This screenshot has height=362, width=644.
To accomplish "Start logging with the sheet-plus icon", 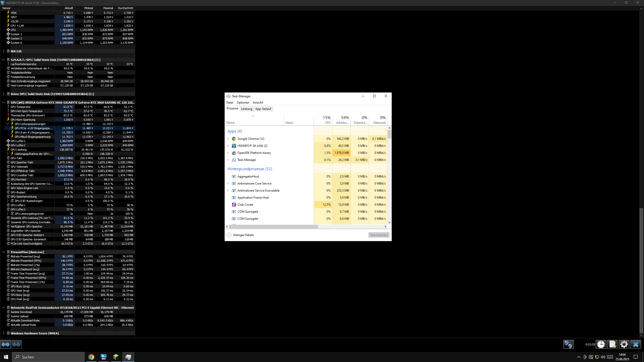I will [612, 344].
